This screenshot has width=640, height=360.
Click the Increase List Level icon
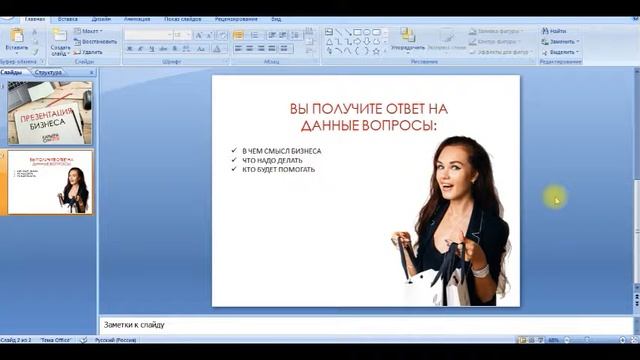point(283,36)
